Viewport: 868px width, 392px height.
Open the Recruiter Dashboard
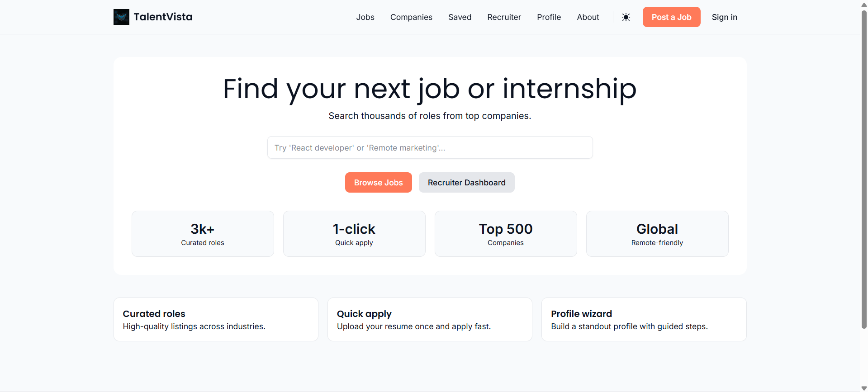[466, 182]
